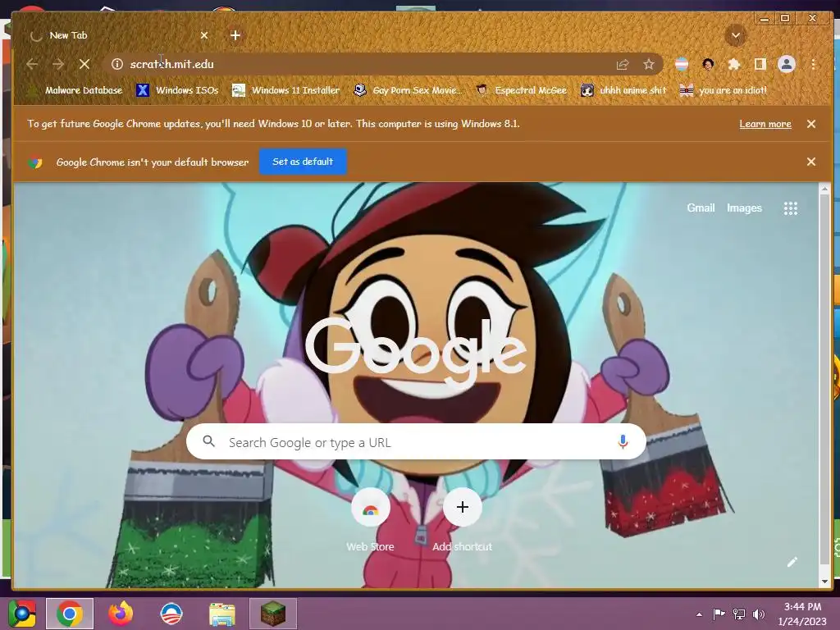The image size is (840, 630).
Task: Open Minecraft grass block taskbar app
Action: point(273,614)
